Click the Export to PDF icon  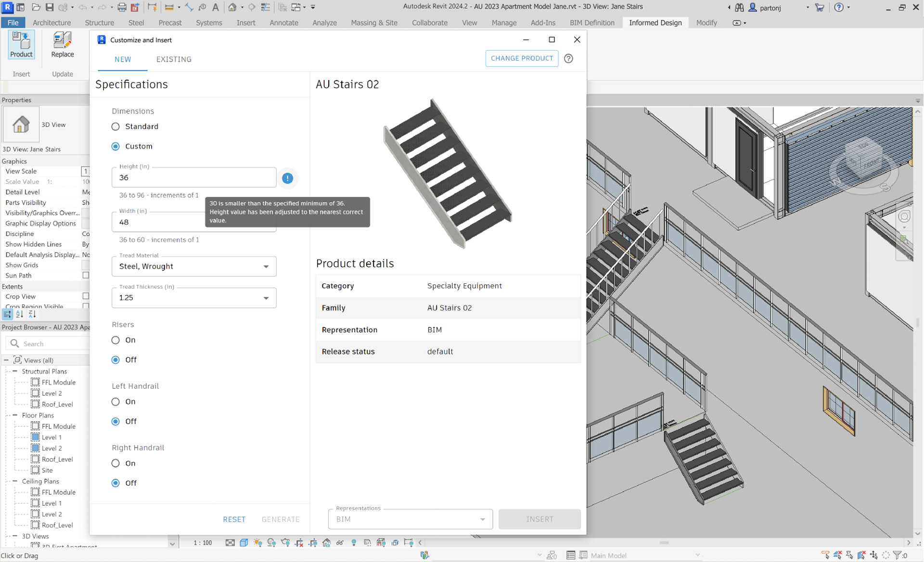pos(135,7)
